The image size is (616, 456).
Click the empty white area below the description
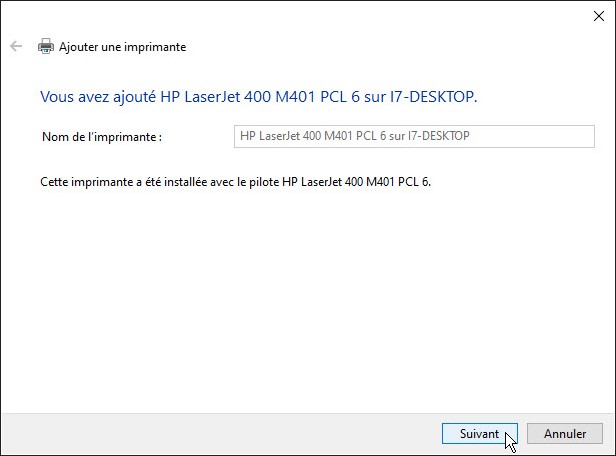(x=300, y=300)
